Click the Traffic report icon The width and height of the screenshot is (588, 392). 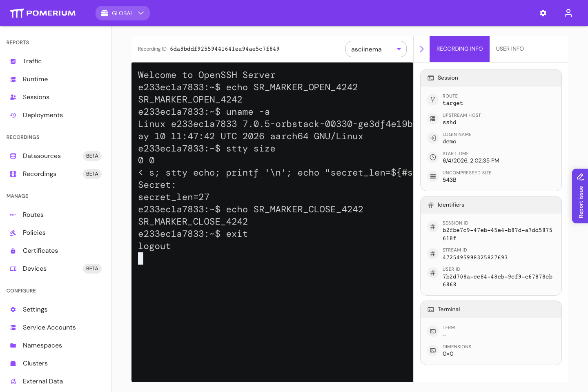click(x=13, y=61)
